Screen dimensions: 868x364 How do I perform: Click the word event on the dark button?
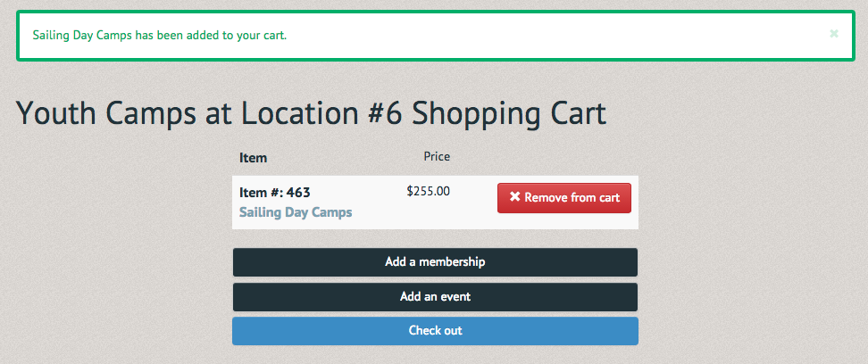point(456,297)
